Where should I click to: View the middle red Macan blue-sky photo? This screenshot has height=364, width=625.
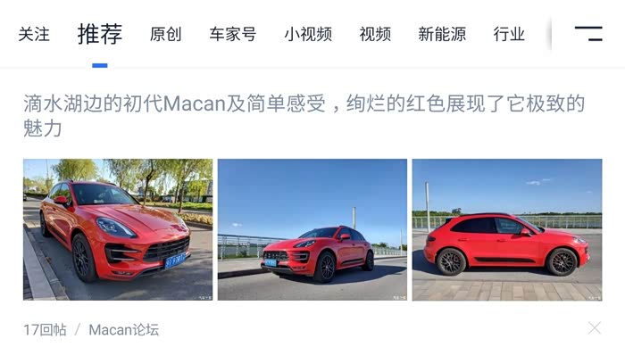point(312,229)
